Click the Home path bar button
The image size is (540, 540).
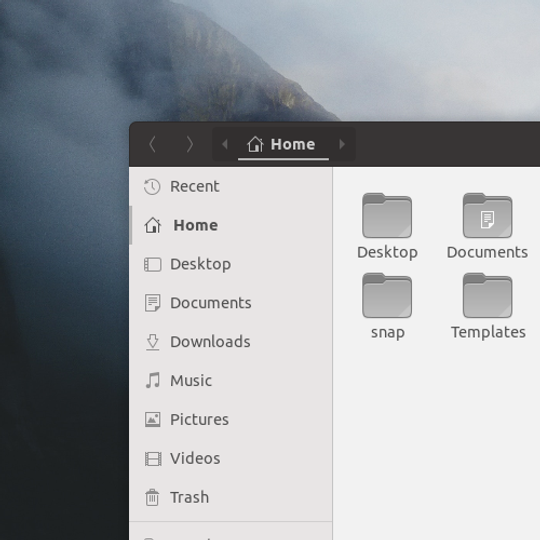283,144
